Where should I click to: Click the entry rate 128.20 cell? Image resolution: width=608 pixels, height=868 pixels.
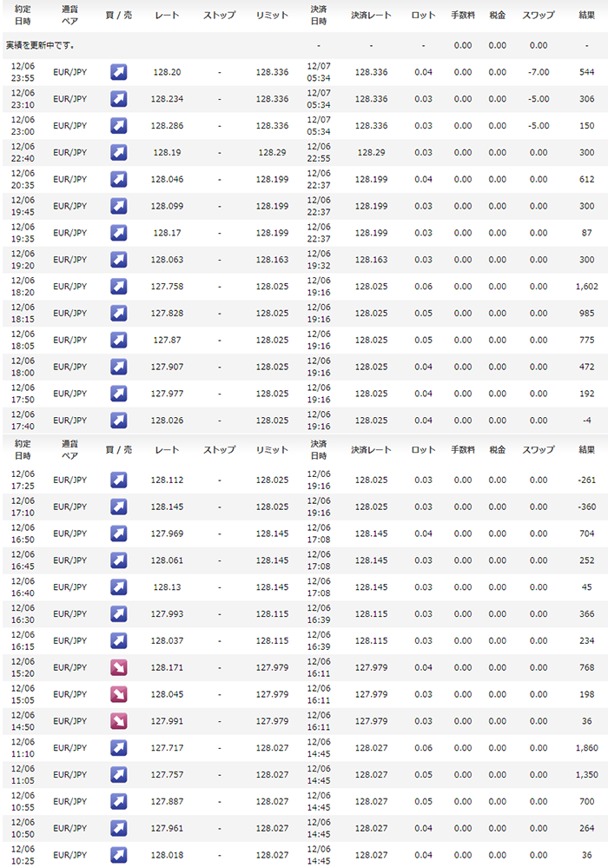166,72
